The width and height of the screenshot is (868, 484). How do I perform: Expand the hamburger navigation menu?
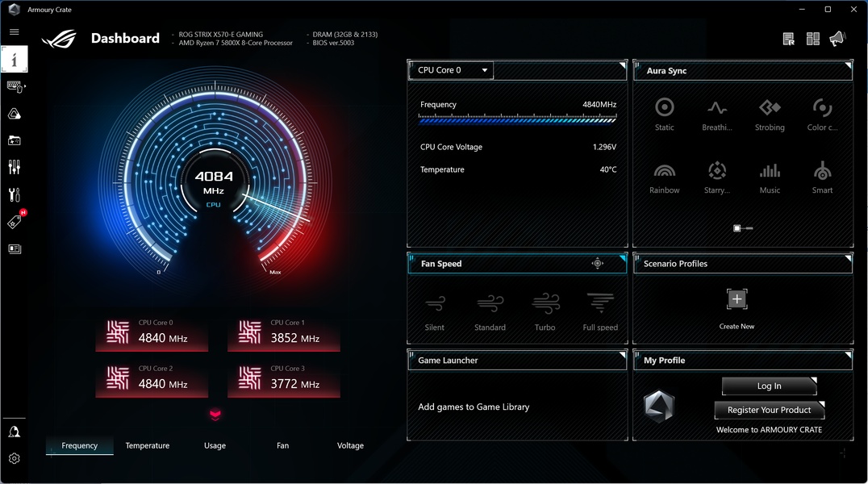[x=15, y=32]
